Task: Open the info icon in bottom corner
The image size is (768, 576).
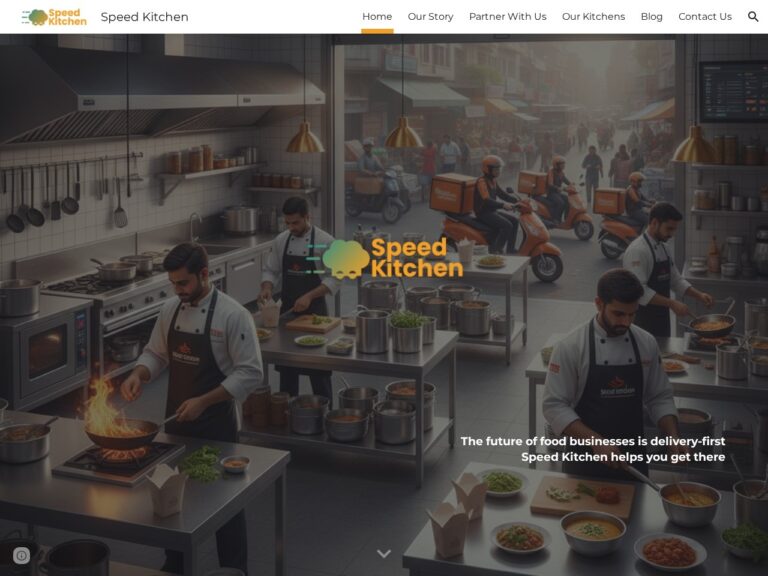Action: coord(22,555)
